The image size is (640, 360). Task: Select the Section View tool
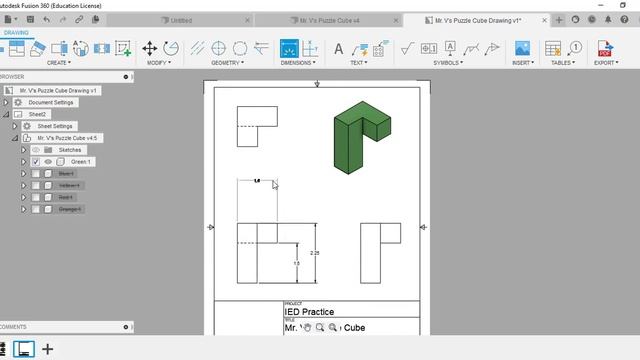pos(59,48)
